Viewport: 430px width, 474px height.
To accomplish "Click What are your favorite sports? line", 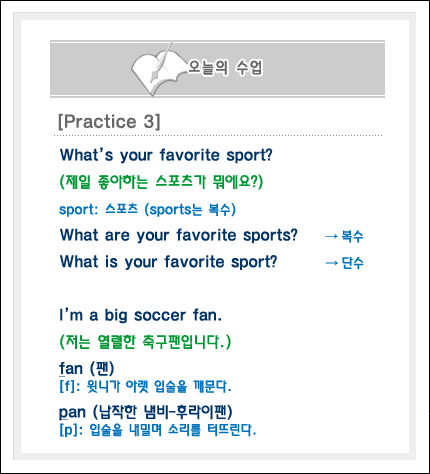I will (178, 235).
